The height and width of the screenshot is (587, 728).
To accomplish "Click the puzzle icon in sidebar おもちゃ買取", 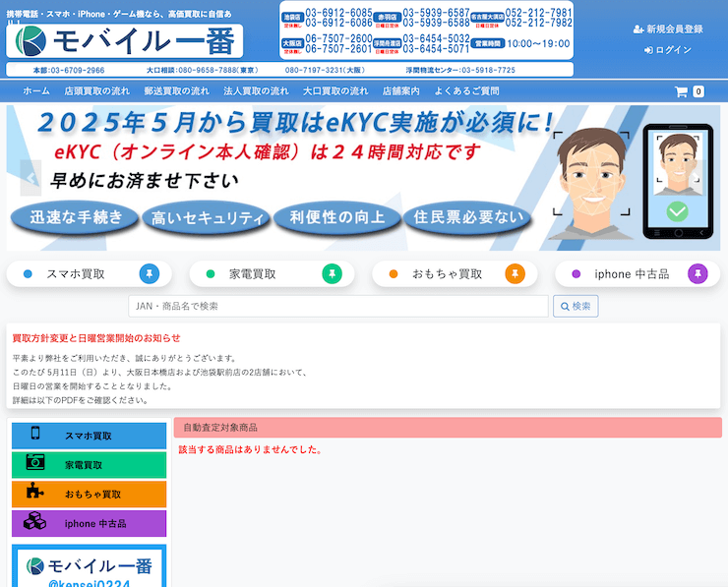I will pos(35,491).
